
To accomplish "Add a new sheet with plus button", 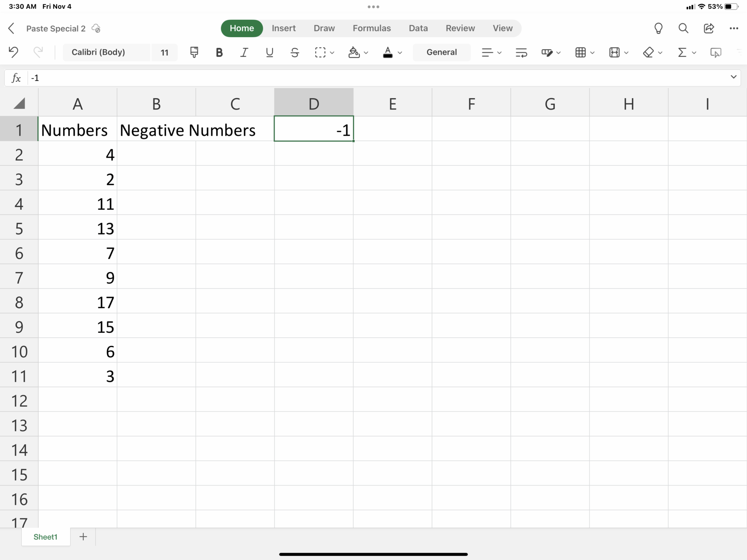I will coord(83,536).
